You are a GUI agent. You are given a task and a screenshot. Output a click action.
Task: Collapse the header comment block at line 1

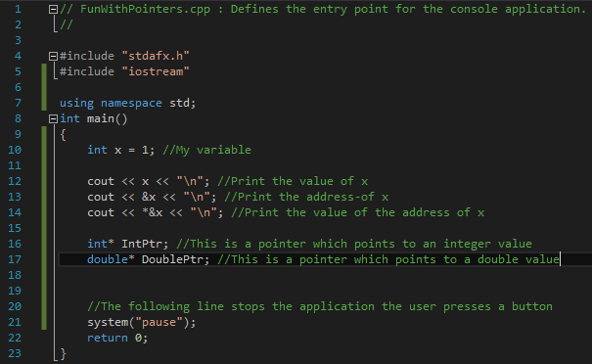53,10
